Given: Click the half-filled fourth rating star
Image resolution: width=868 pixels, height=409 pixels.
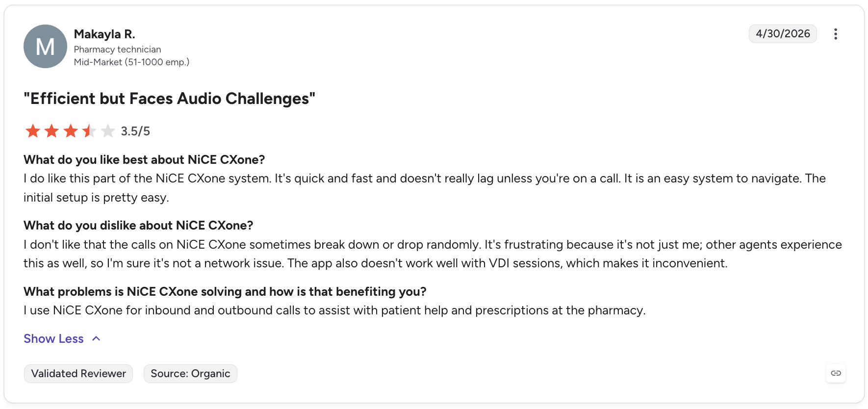Looking at the screenshot, I should (89, 131).
